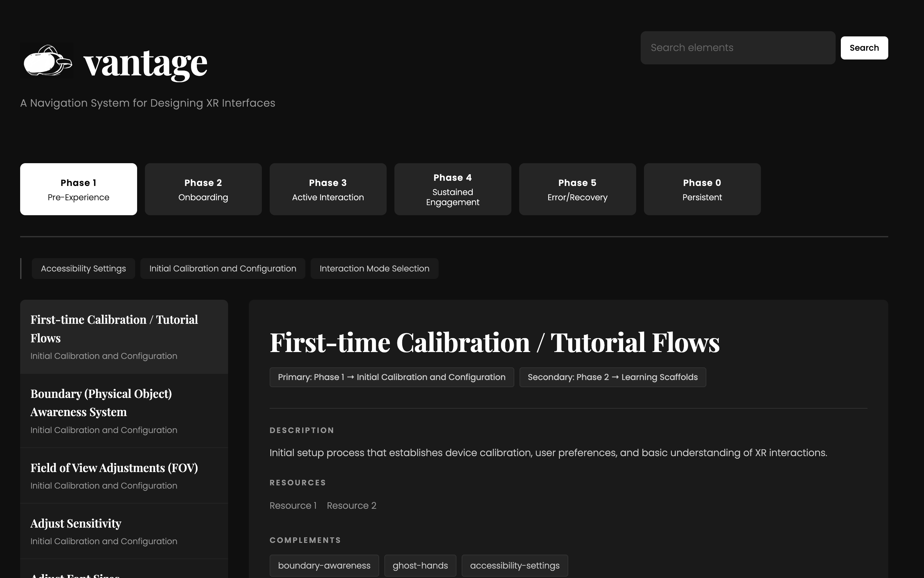Click the Vantage VR headset logo icon
The height and width of the screenshot is (578, 924).
pos(47,61)
